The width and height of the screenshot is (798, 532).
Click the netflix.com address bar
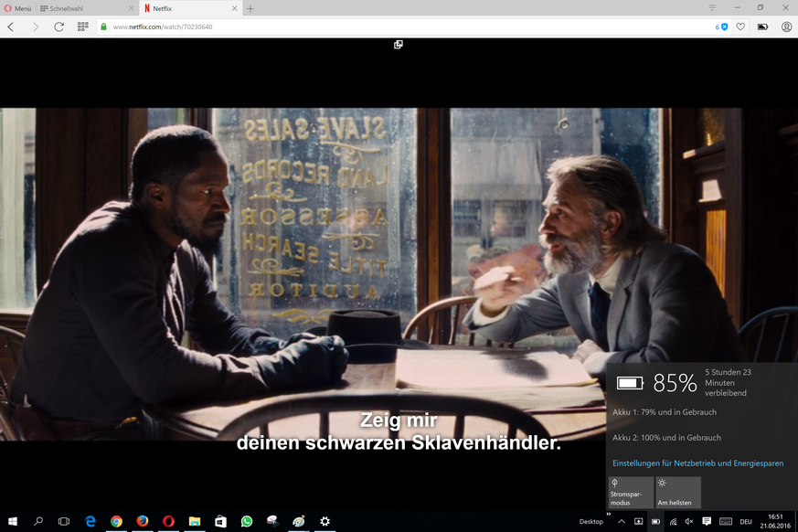tap(407, 27)
